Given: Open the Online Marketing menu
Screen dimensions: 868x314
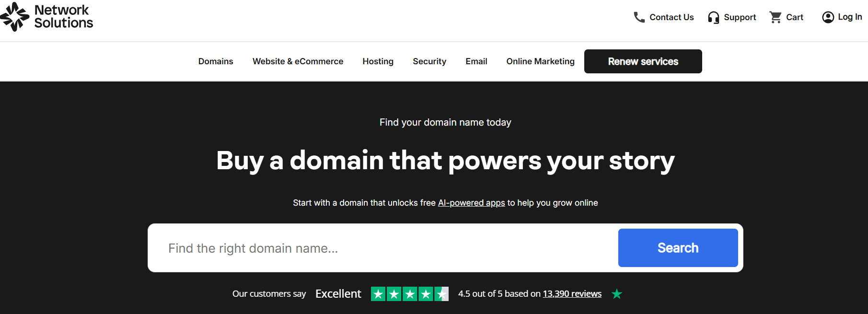Looking at the screenshot, I should 540,61.
